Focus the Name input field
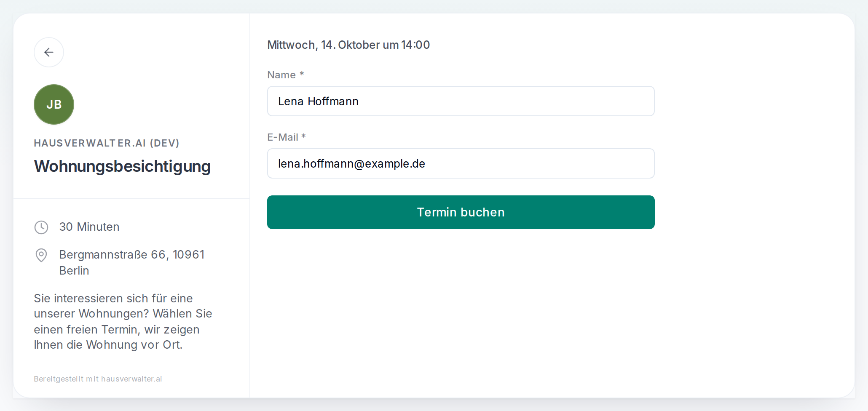The width and height of the screenshot is (868, 411). click(x=461, y=101)
